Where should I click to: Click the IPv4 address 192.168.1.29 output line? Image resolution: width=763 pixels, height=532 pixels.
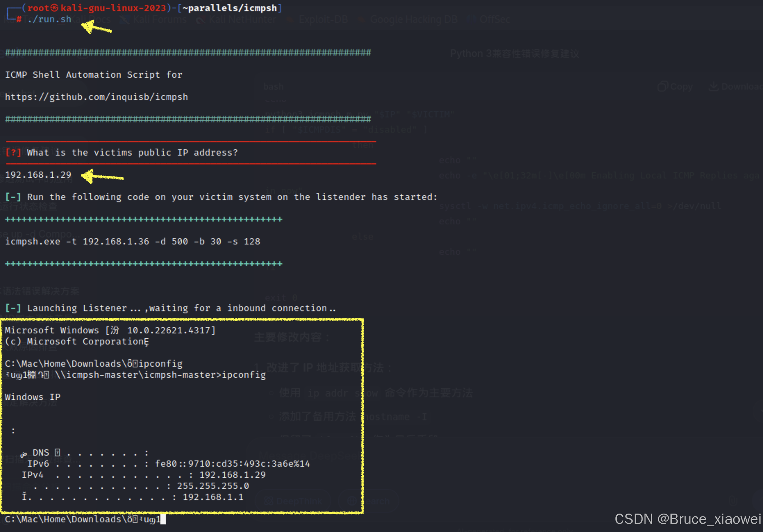pyautogui.click(x=232, y=475)
